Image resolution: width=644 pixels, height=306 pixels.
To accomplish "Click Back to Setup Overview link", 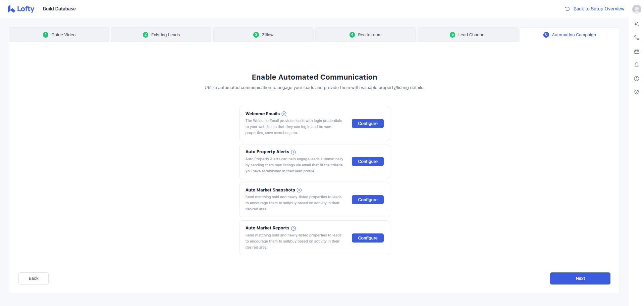I will (595, 9).
